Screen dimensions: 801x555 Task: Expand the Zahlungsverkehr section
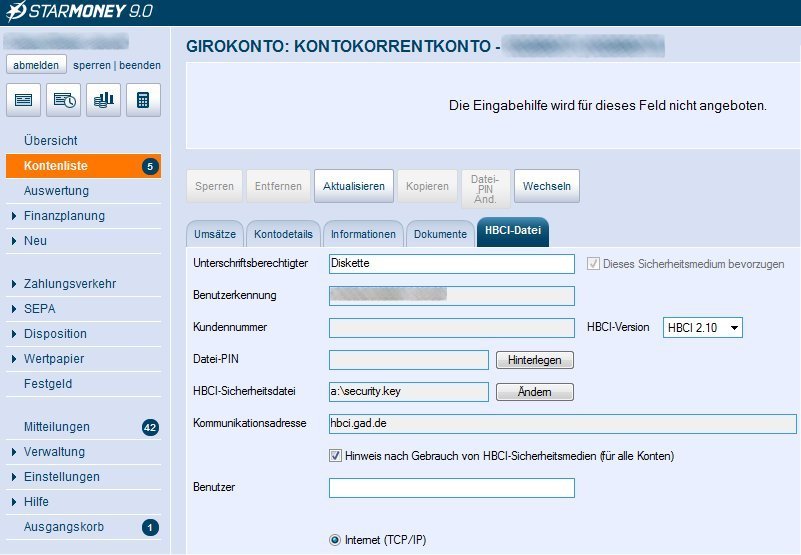point(14,284)
